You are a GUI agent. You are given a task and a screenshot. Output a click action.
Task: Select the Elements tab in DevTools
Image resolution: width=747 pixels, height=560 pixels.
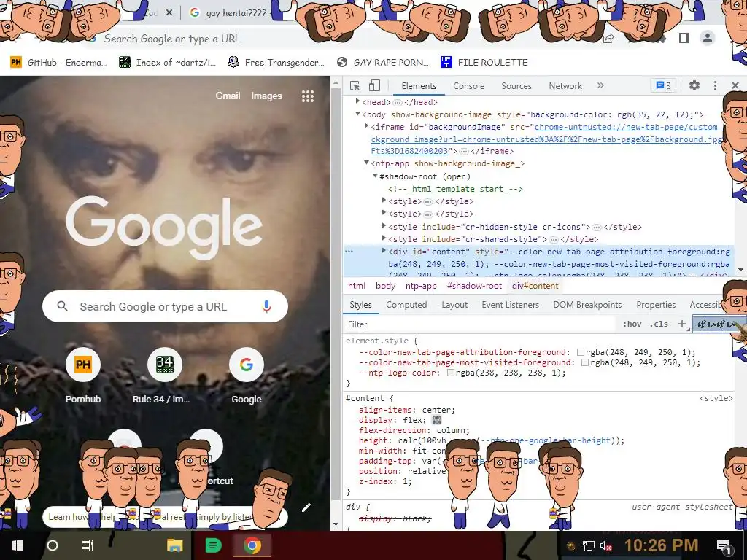(419, 86)
